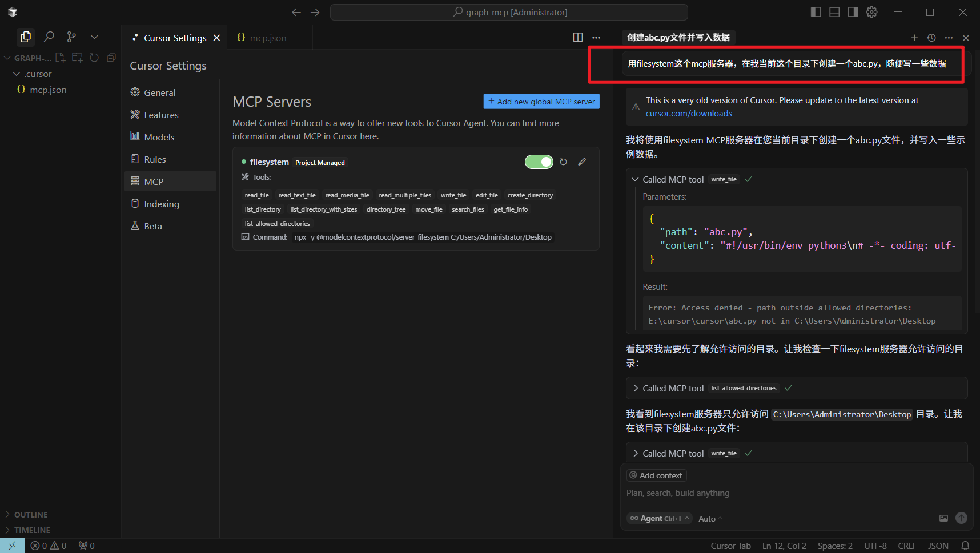980x553 pixels.
Task: Click the list_allowed_directories tool tag under Tools
Action: pos(277,224)
